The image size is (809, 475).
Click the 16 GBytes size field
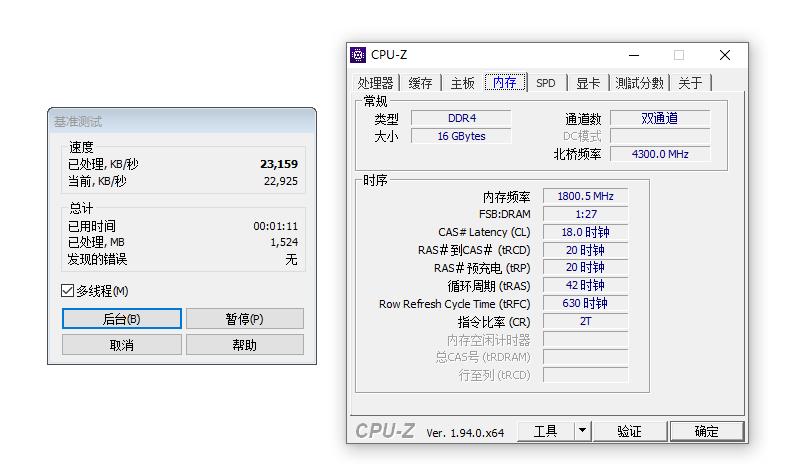pyautogui.click(x=461, y=136)
